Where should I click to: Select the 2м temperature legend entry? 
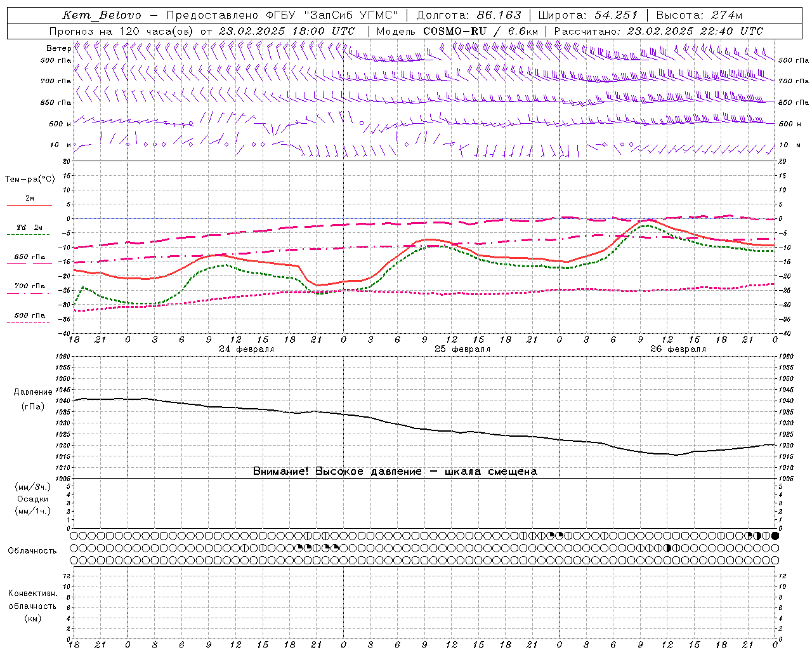tap(30, 199)
